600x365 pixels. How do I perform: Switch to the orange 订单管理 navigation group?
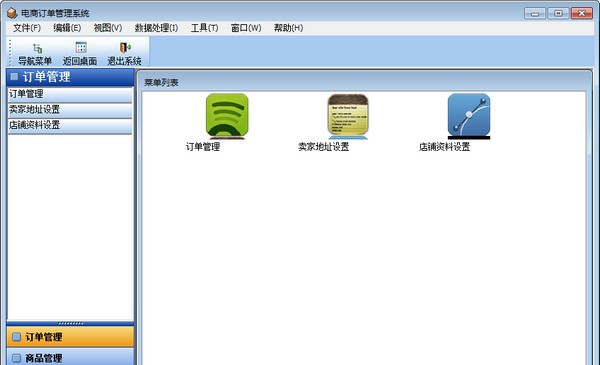tap(70, 337)
